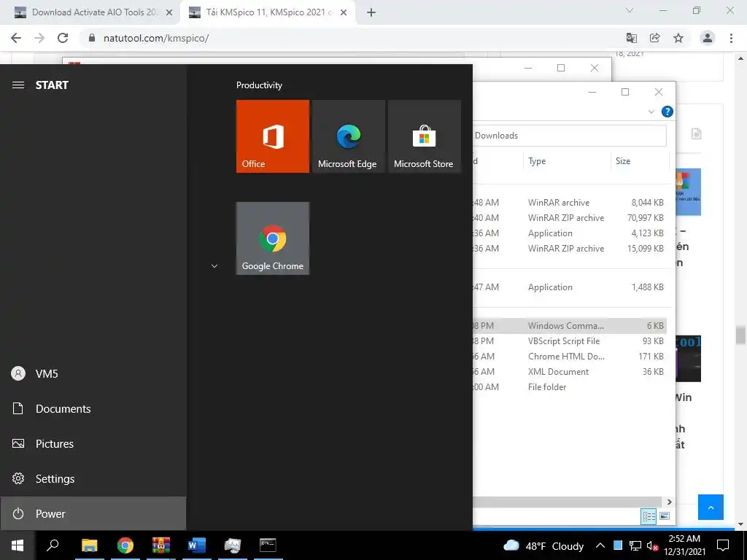This screenshot has height=560, width=747.
Task: Open Command Prompt taskbar icon
Action: click(x=268, y=545)
